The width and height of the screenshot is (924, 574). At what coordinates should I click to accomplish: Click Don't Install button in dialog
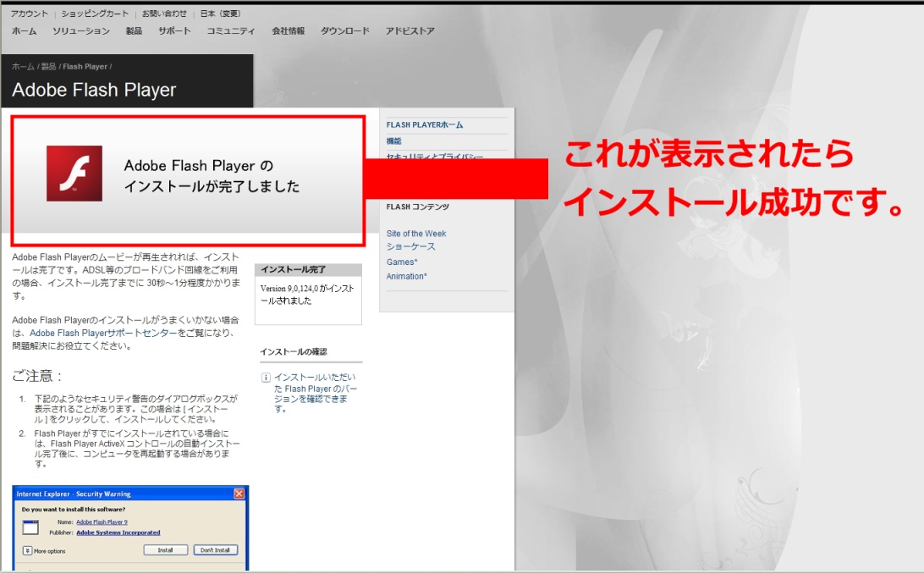tap(215, 549)
